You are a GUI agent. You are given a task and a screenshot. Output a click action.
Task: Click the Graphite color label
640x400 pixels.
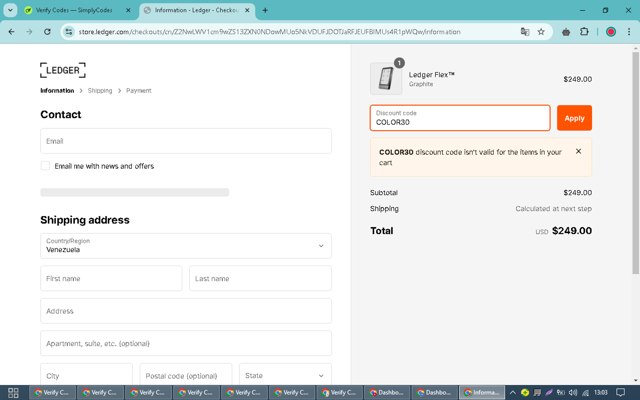tap(421, 84)
